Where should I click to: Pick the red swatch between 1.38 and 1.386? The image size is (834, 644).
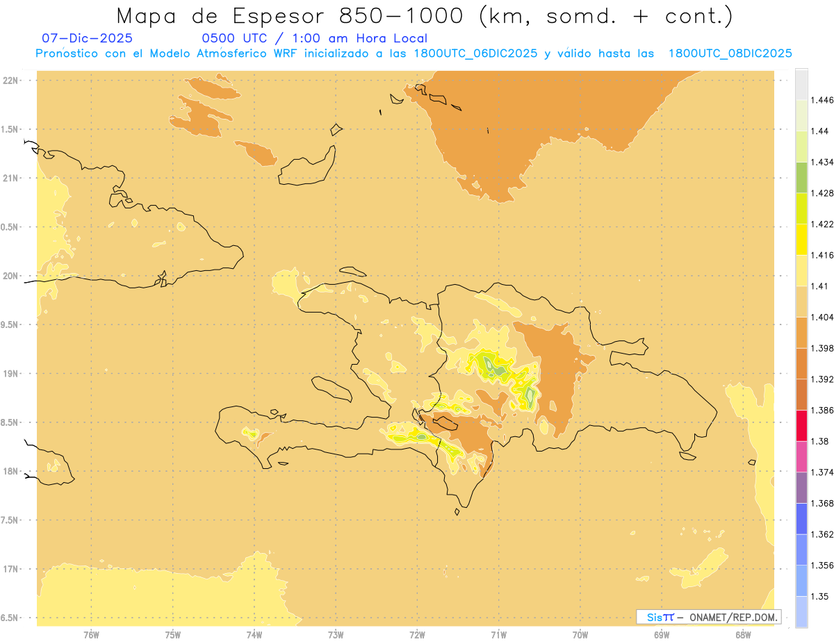[x=801, y=426]
